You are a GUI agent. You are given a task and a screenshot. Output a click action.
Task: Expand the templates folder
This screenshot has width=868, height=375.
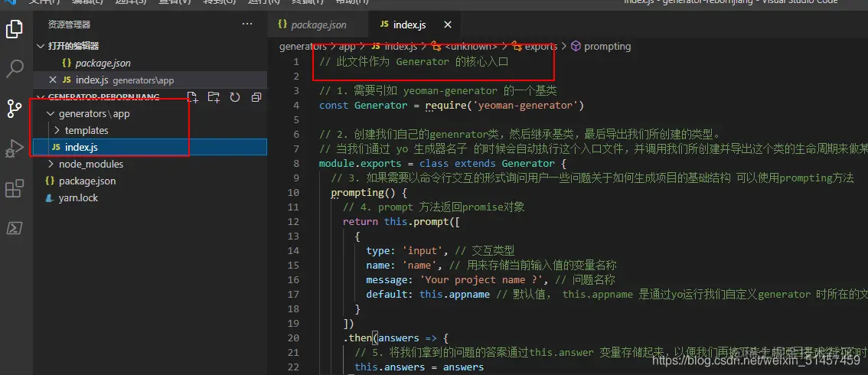pyautogui.click(x=57, y=131)
